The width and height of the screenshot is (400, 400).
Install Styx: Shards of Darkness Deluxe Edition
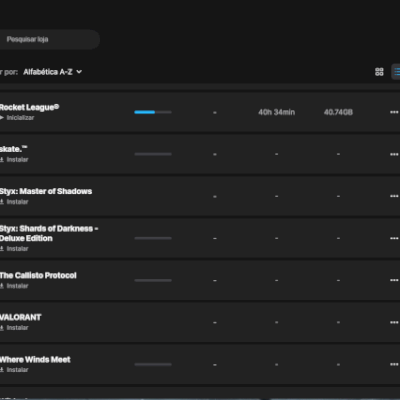[14, 249]
